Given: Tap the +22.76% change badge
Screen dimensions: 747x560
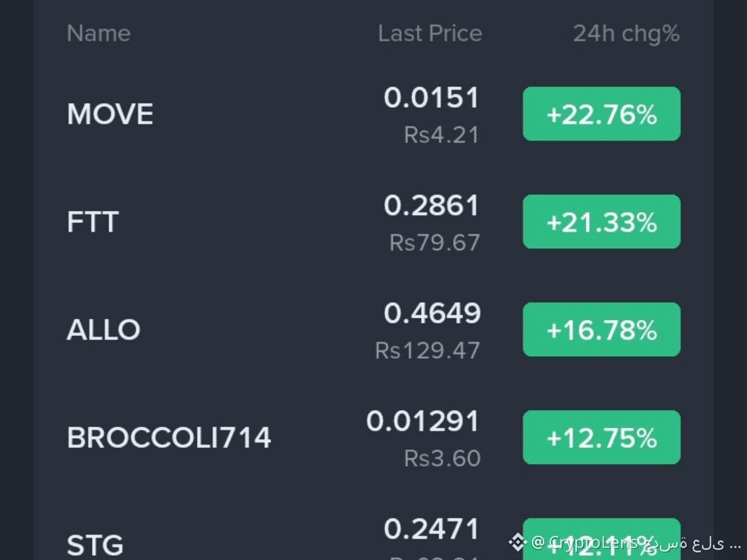Looking at the screenshot, I should click(601, 114).
